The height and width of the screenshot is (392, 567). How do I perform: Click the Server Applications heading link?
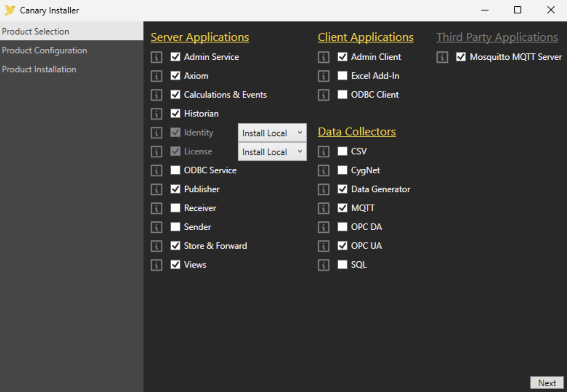[x=200, y=37]
